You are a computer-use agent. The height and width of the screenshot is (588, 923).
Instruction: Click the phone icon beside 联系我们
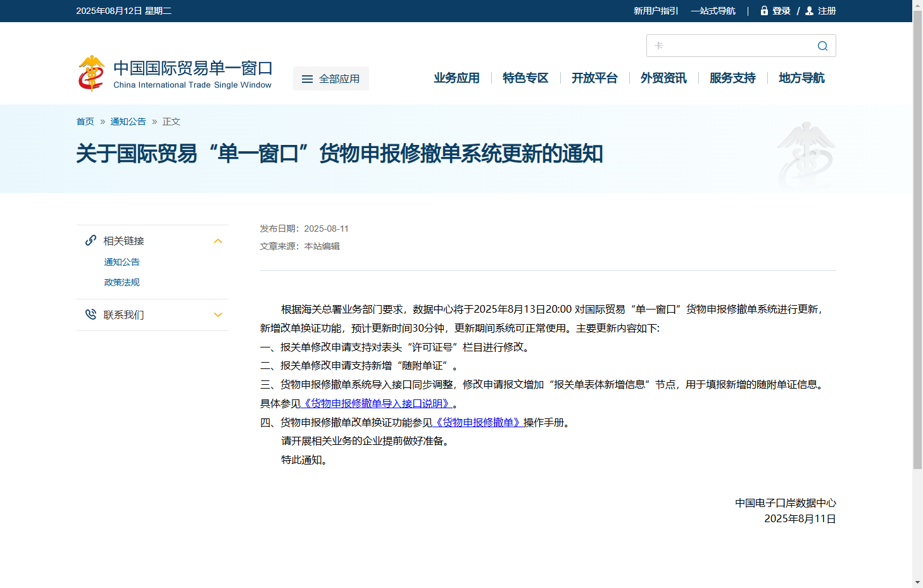point(89,315)
